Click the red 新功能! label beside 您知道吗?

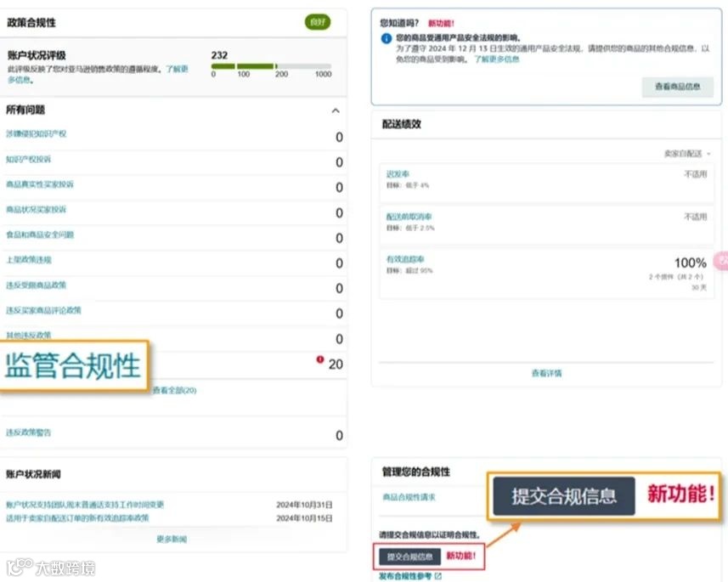(441, 23)
